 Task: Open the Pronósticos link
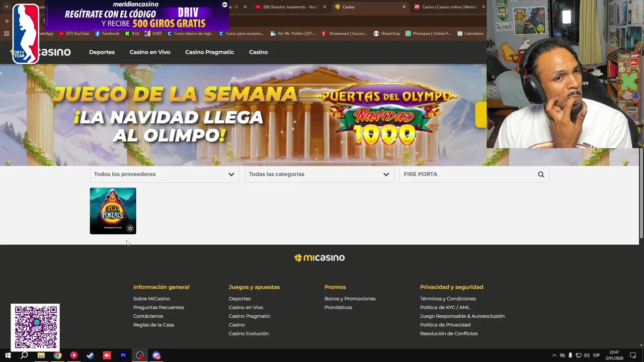[x=338, y=307]
